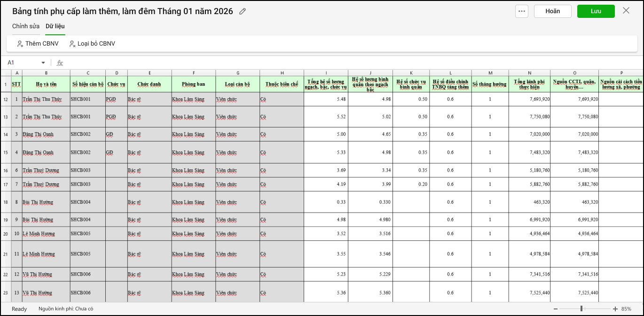Click Loại bỏ CBNV to remove an employee
The height and width of the screenshot is (316, 644).
pos(92,44)
